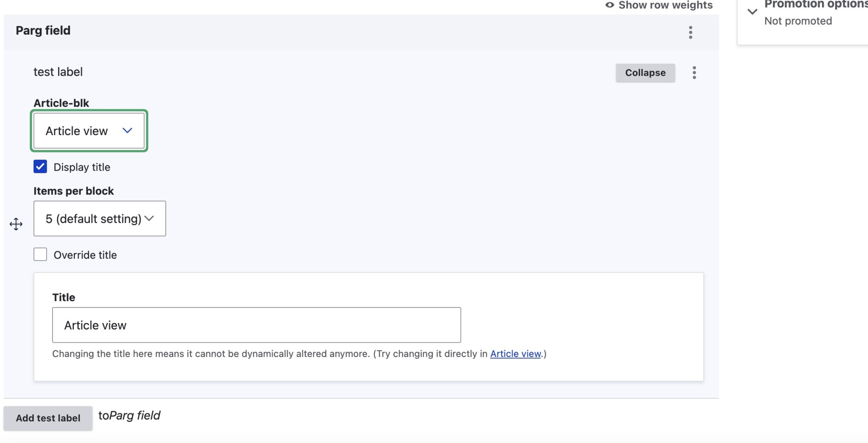Click the Collapse button on test label

tap(645, 72)
